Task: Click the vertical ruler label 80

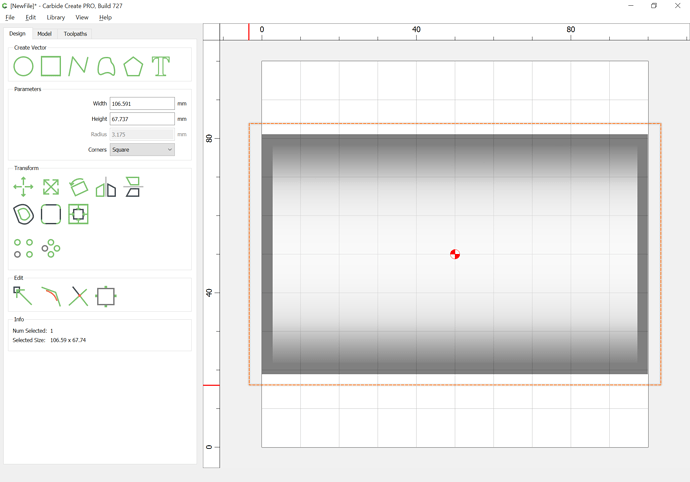Action: click(209, 138)
